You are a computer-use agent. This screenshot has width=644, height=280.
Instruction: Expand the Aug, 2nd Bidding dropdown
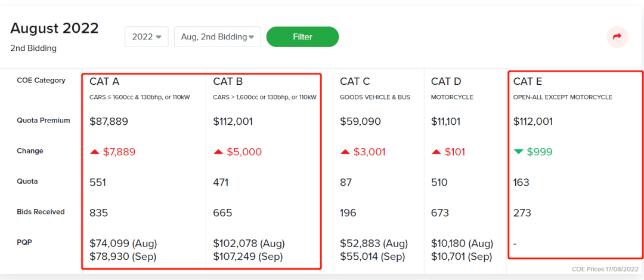(x=217, y=37)
